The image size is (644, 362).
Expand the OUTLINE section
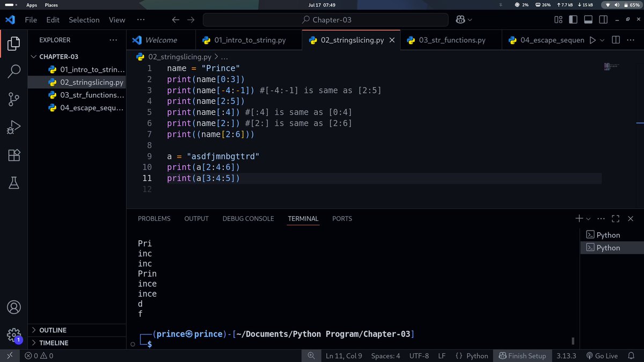click(x=77, y=330)
